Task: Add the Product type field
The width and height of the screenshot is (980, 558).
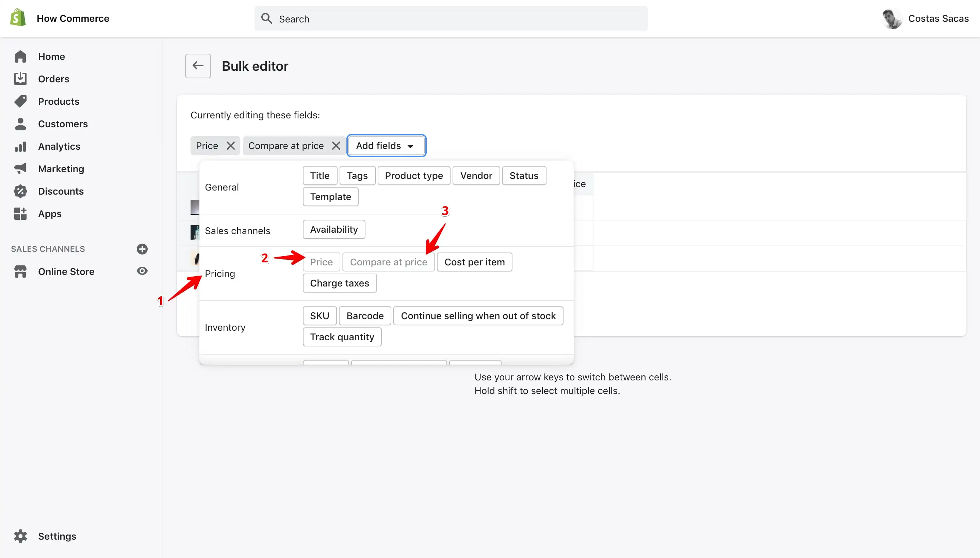Action: click(x=413, y=176)
